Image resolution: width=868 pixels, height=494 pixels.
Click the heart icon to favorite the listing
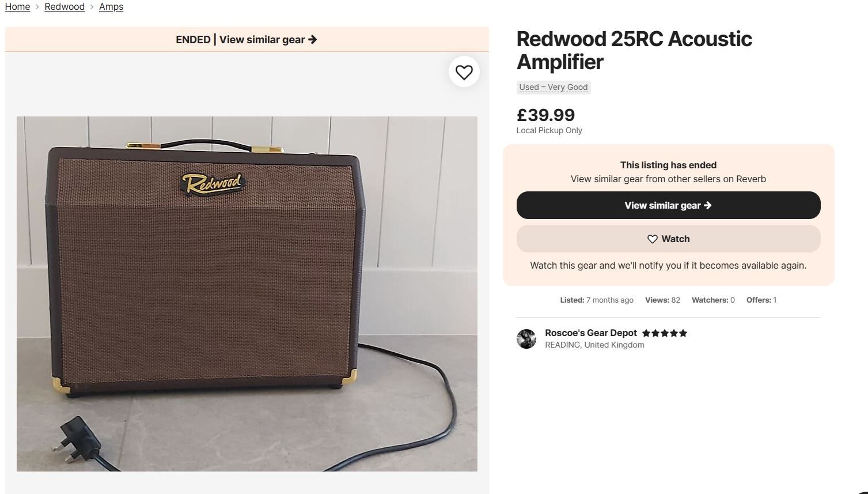(464, 71)
